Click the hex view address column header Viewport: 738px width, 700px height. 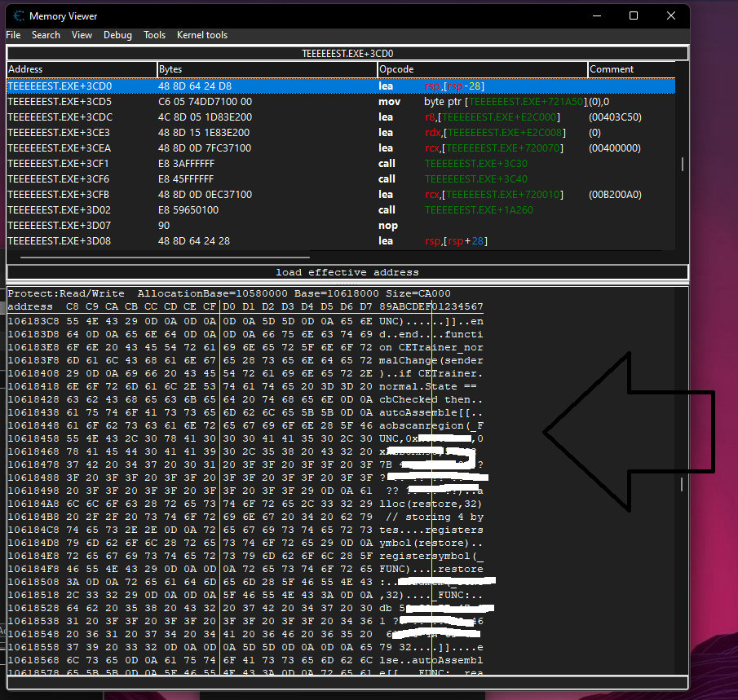(30, 306)
